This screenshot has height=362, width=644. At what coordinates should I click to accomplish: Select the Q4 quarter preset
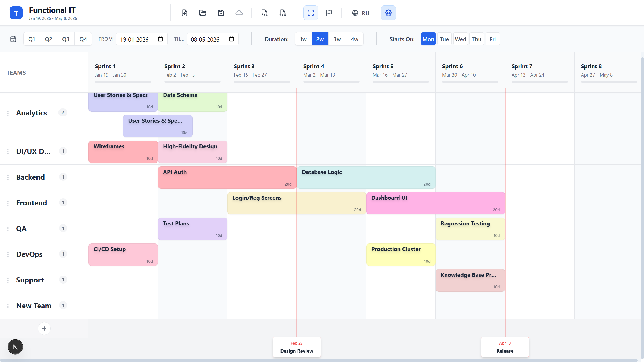click(83, 39)
